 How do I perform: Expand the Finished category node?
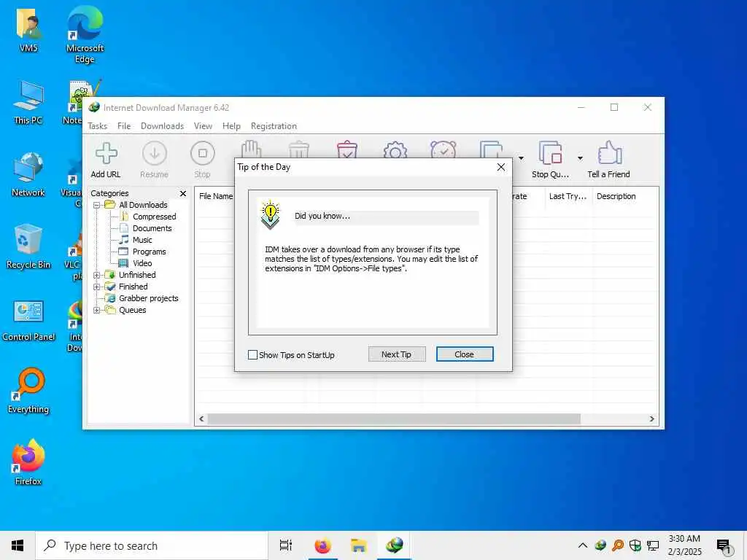coord(96,287)
